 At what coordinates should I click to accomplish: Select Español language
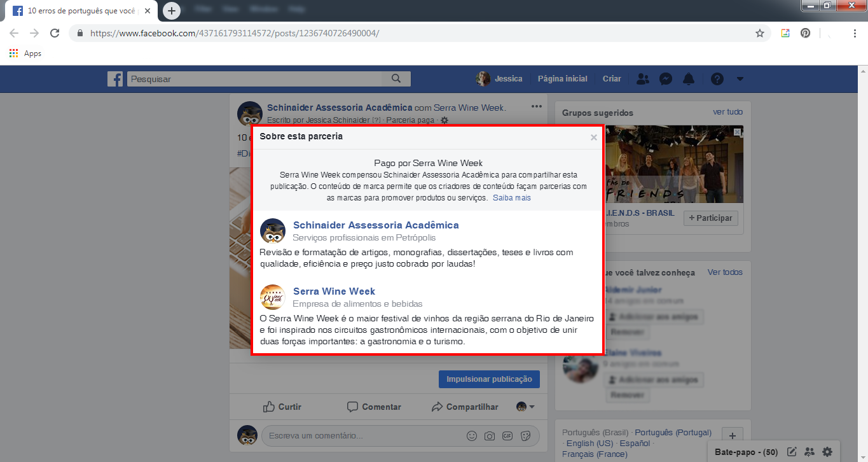click(x=635, y=443)
